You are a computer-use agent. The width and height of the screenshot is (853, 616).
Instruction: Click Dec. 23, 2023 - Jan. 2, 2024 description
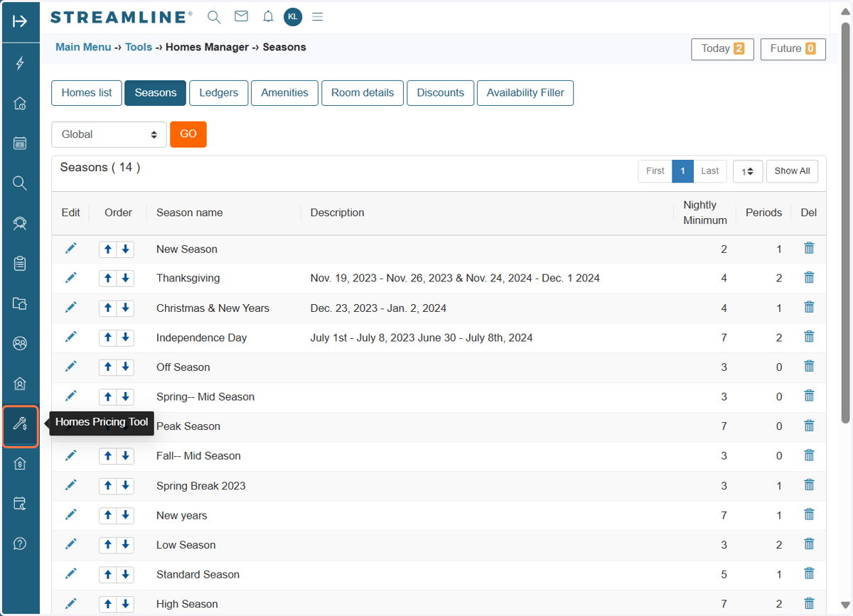click(x=378, y=308)
